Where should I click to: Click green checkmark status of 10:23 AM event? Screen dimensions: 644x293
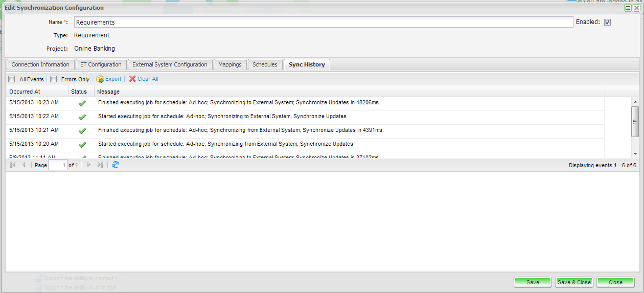82,103
